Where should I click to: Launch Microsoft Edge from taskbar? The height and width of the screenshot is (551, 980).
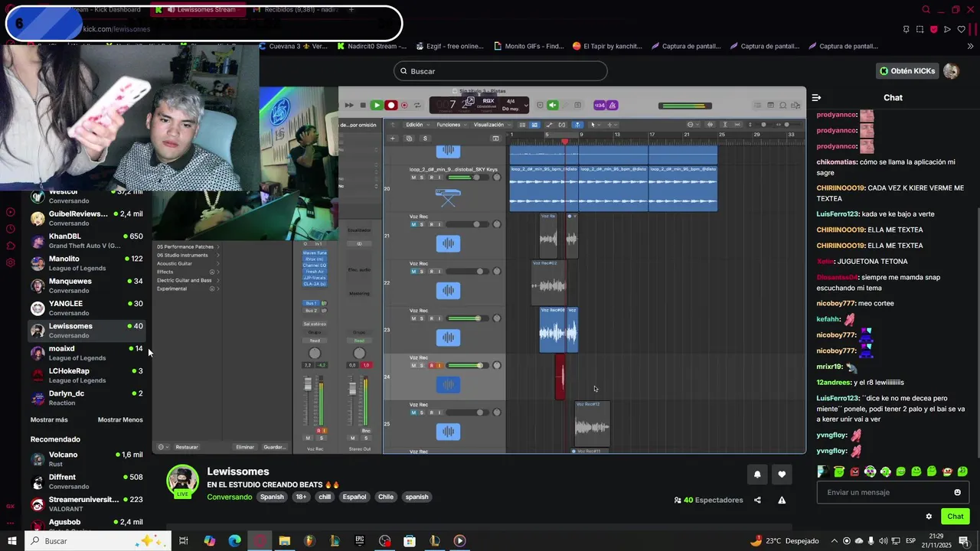(235, 541)
